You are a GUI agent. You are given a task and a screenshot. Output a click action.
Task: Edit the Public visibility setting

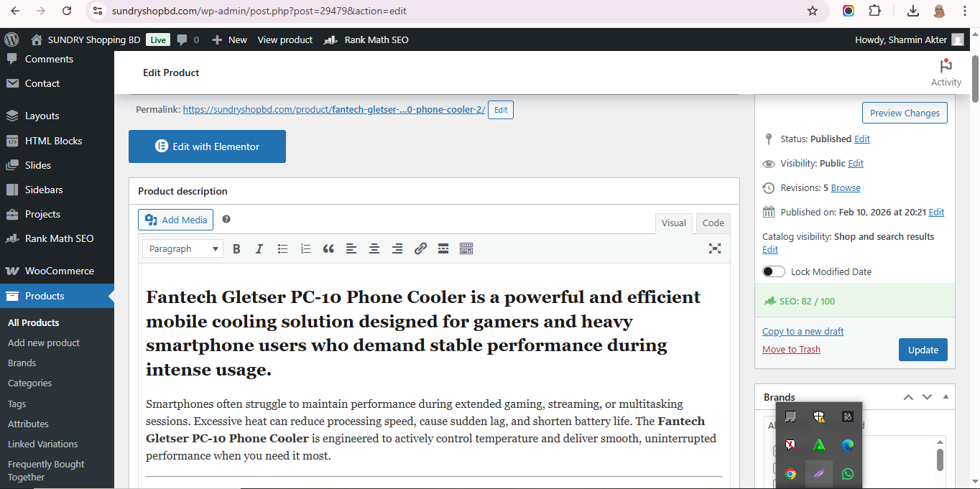point(856,163)
